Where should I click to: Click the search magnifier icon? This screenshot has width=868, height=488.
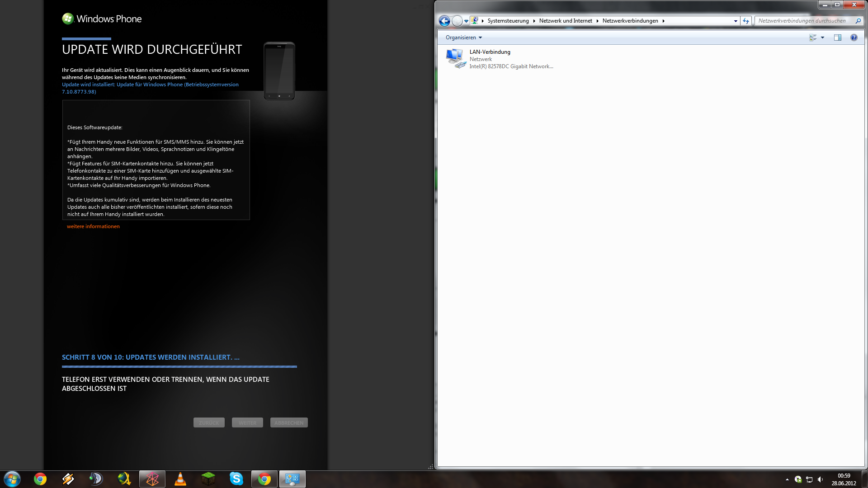coord(858,21)
